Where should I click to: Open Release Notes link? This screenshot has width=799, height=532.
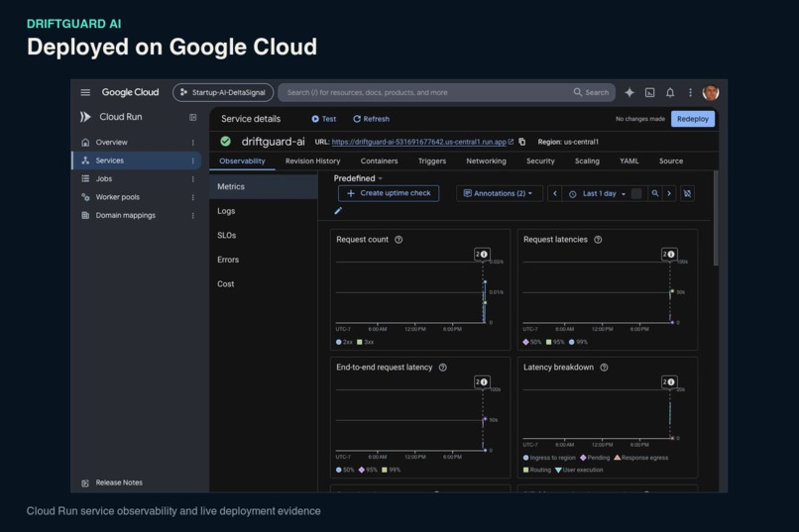[x=112, y=482]
